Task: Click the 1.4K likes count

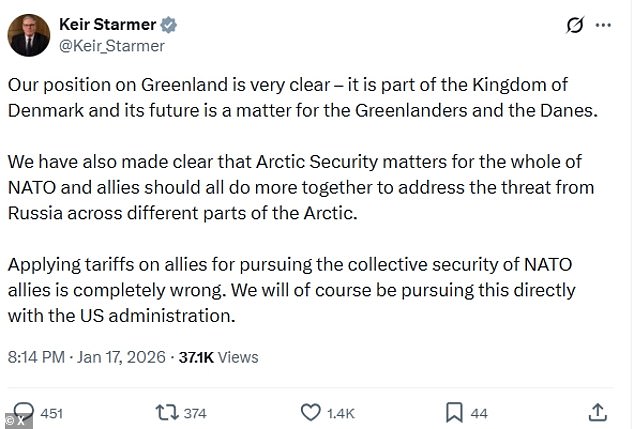Action: [x=343, y=412]
